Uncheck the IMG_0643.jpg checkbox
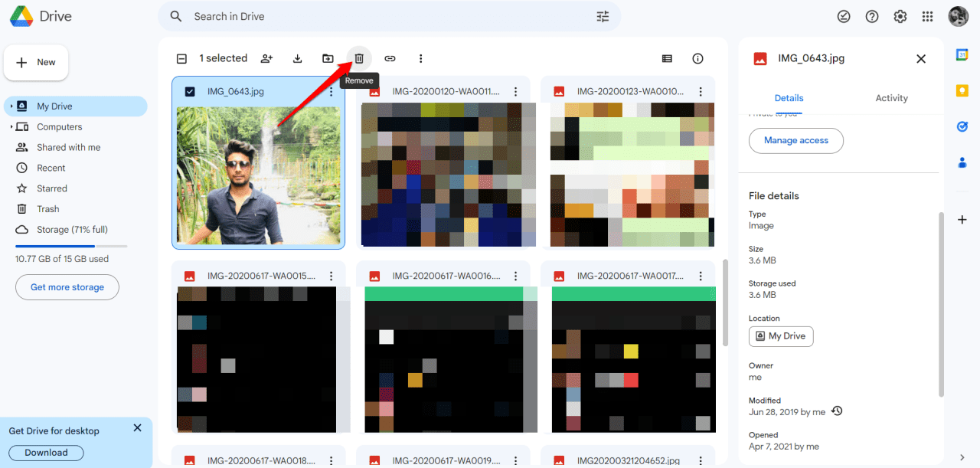Screen dimensions: 980x468 [x=190, y=91]
